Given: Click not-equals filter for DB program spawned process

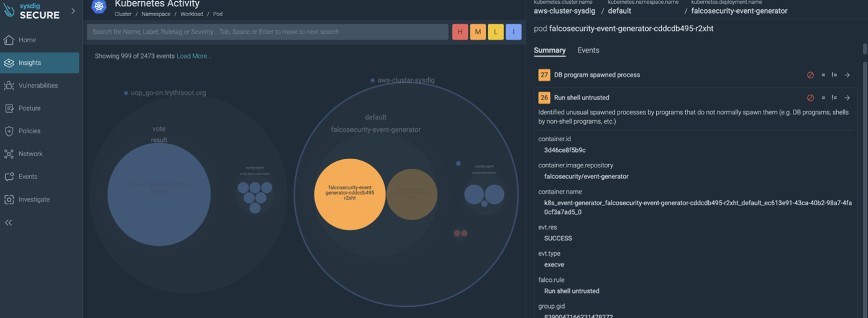Looking at the screenshot, I should [x=834, y=75].
